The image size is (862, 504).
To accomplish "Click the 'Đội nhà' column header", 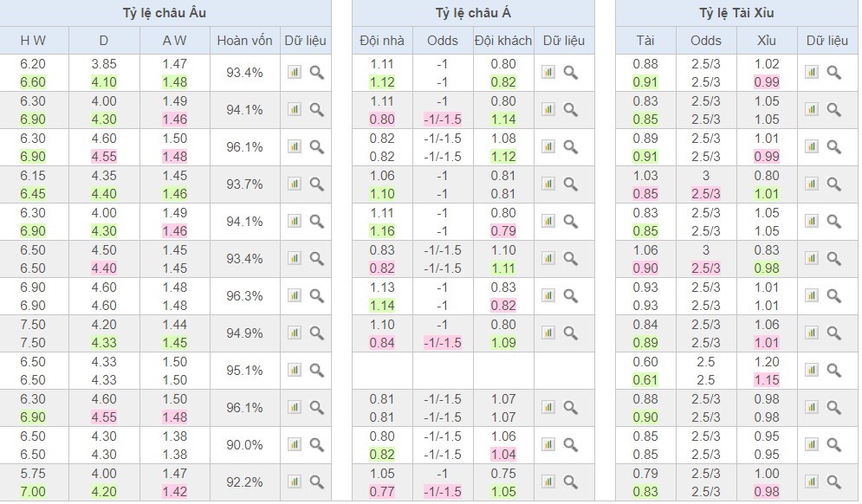I will 382,41.
